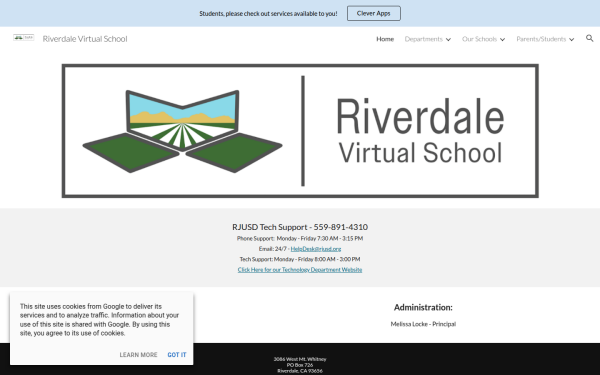Select the 'Students, please check out services' announcement
Image resolution: width=600 pixels, height=375 pixels.
(x=268, y=14)
